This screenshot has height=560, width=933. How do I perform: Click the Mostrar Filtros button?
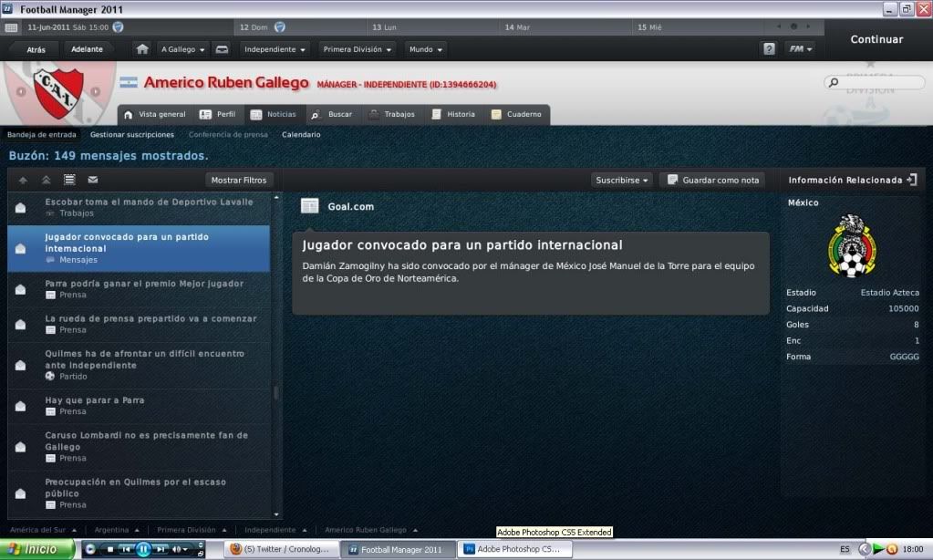point(239,180)
